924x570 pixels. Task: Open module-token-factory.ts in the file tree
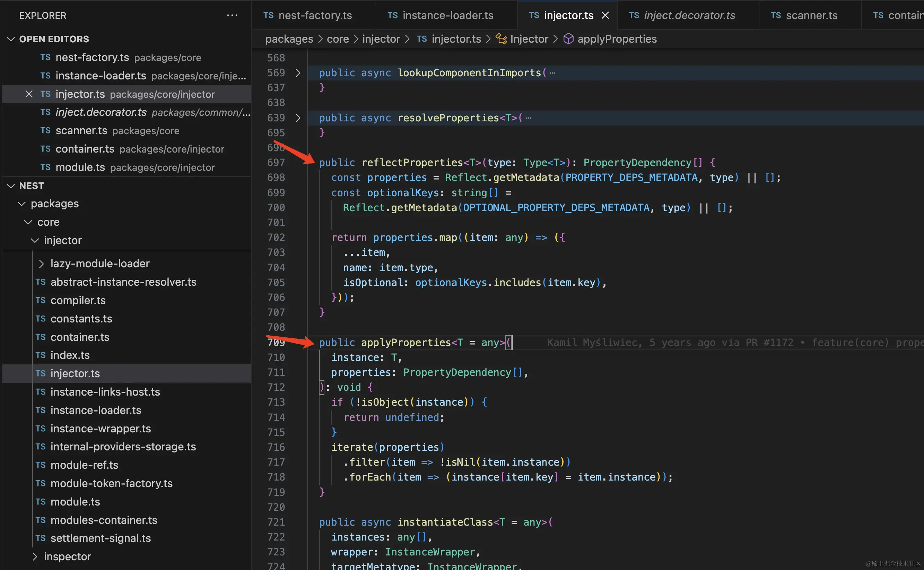pos(127,483)
